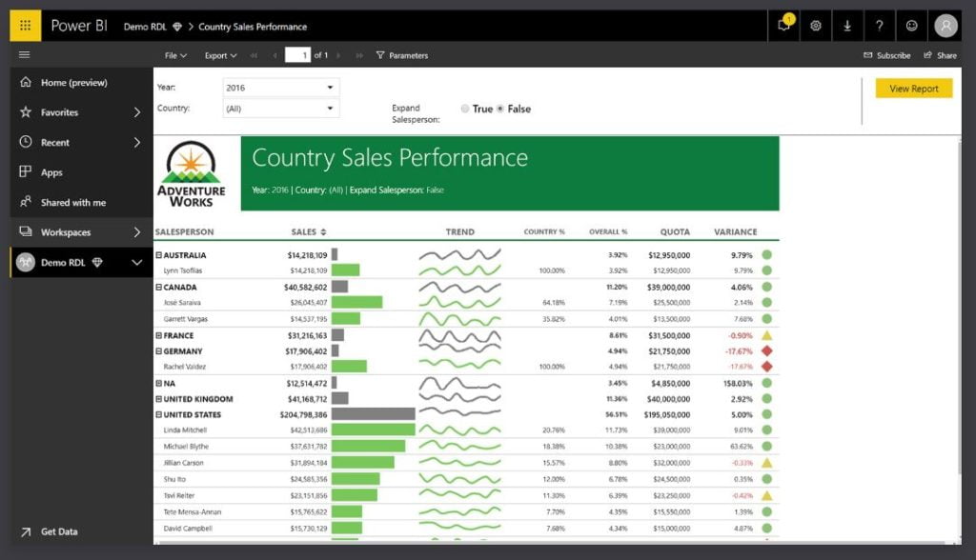Click the Parameters filter funnel icon
This screenshot has height=560, width=976.
coord(380,55)
